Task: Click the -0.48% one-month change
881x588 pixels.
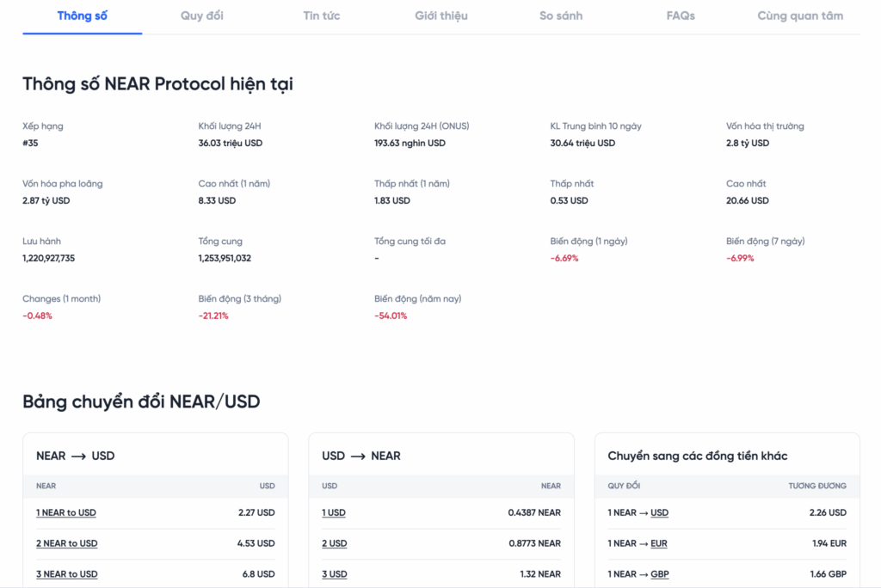Action: pos(37,315)
